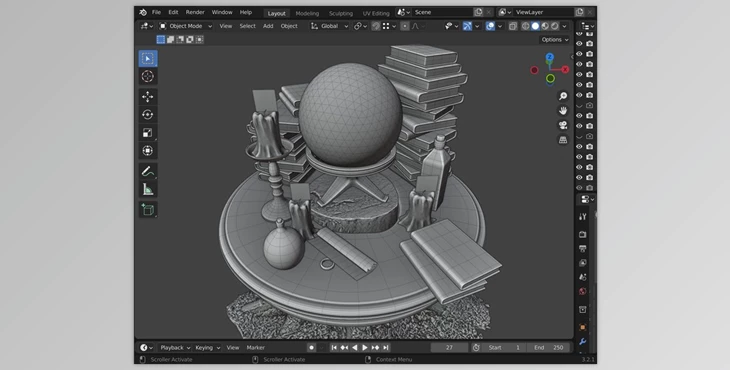
Task: Click the Add Cube tool
Action: pos(148,210)
